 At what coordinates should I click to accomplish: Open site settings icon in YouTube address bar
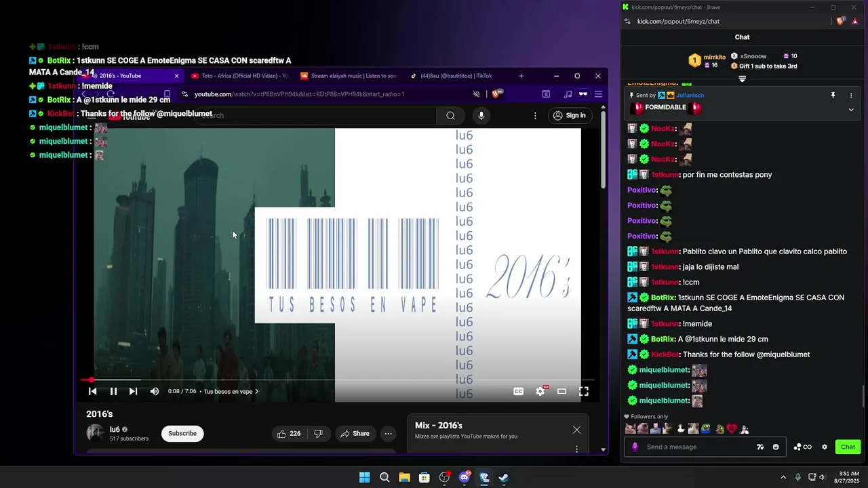pyautogui.click(x=184, y=94)
